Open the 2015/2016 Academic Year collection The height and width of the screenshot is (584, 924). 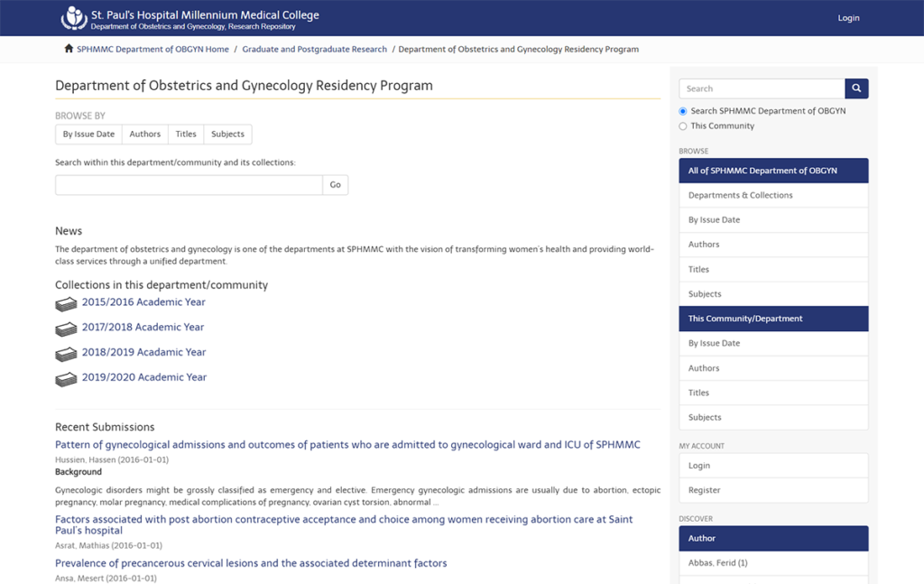(x=143, y=301)
